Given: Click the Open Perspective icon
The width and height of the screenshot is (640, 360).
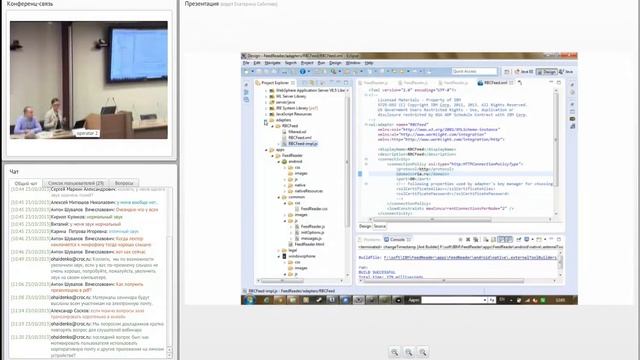Looking at the screenshot, I should coord(507,71).
